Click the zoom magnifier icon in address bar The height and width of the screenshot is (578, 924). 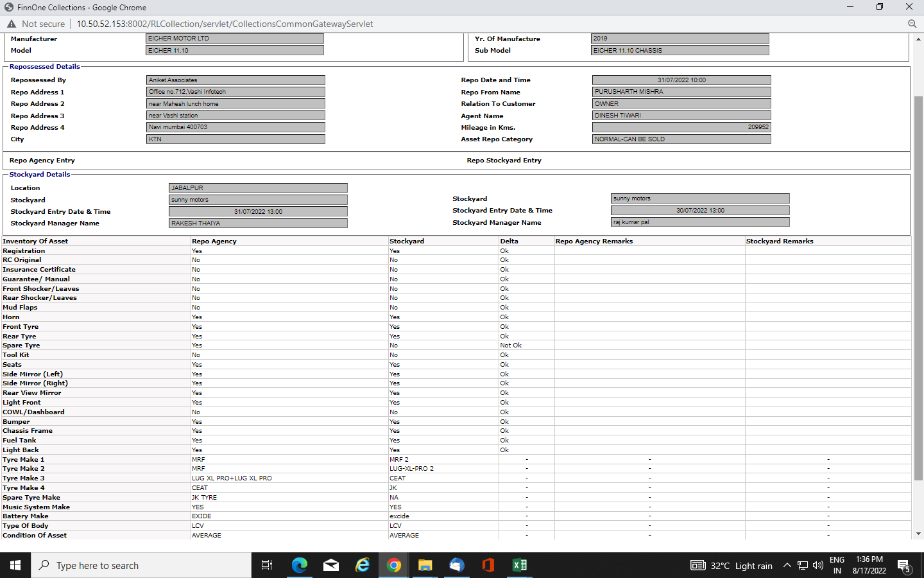tap(912, 24)
